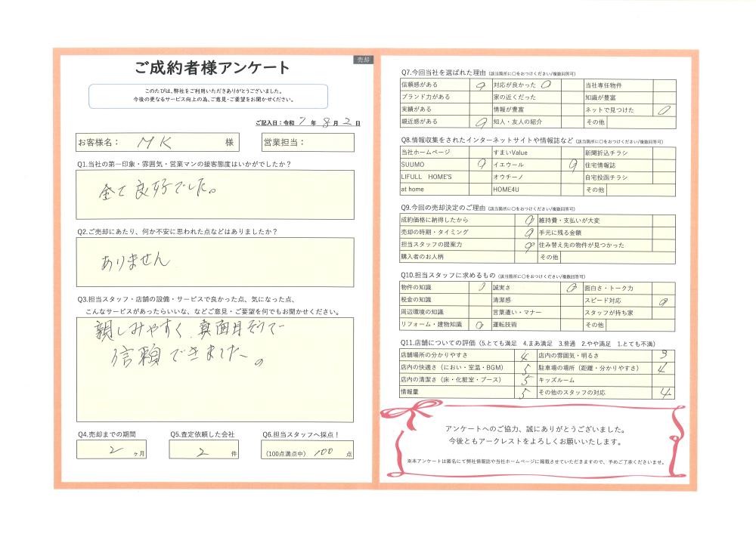Check the スピード対応 box in Q10
This screenshot has width=756, height=534.
pyautogui.click(x=663, y=301)
